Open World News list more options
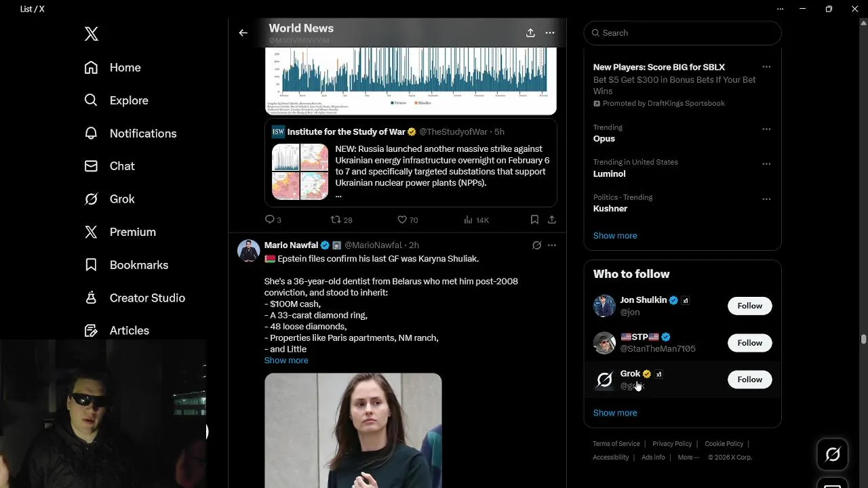The image size is (868, 488). 550,33
